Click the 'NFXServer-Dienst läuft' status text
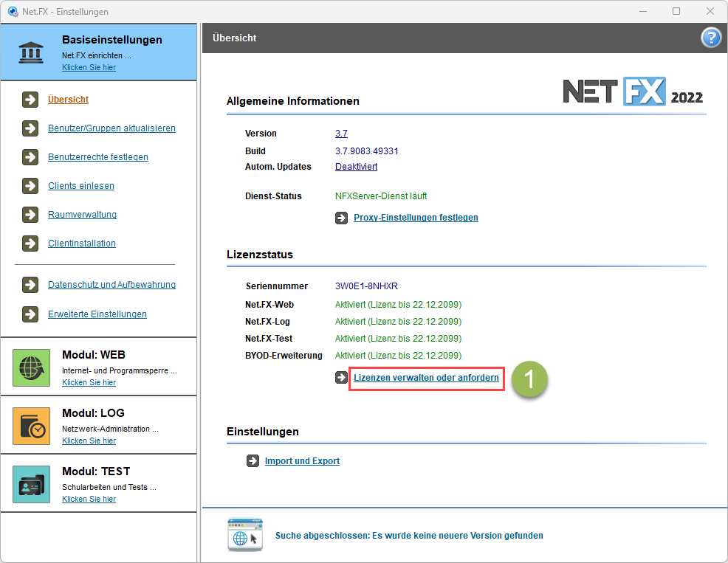 (x=381, y=196)
